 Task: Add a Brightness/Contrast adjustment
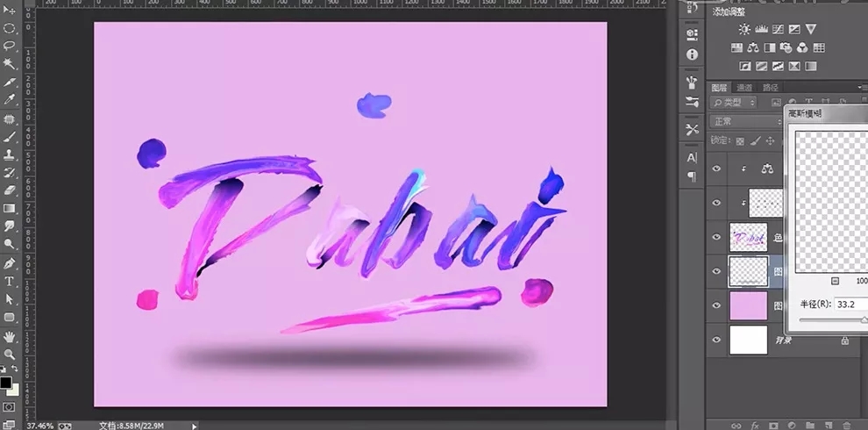click(744, 29)
